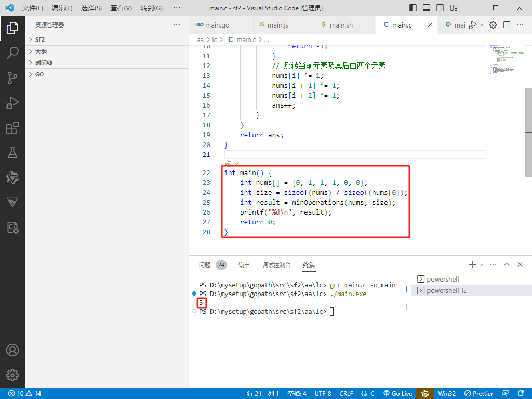Maximize the panel with the up chevron
This screenshot has height=399, width=532.
507,264
